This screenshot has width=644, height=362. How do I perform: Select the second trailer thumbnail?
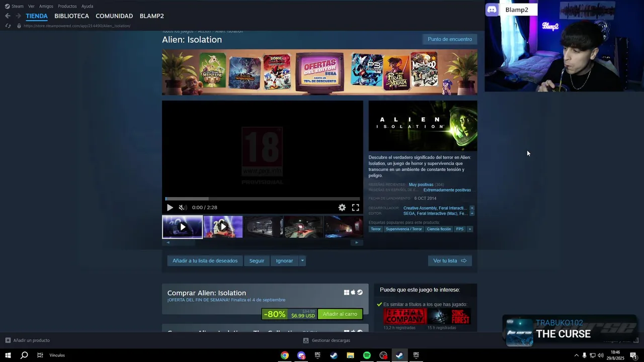point(223,227)
